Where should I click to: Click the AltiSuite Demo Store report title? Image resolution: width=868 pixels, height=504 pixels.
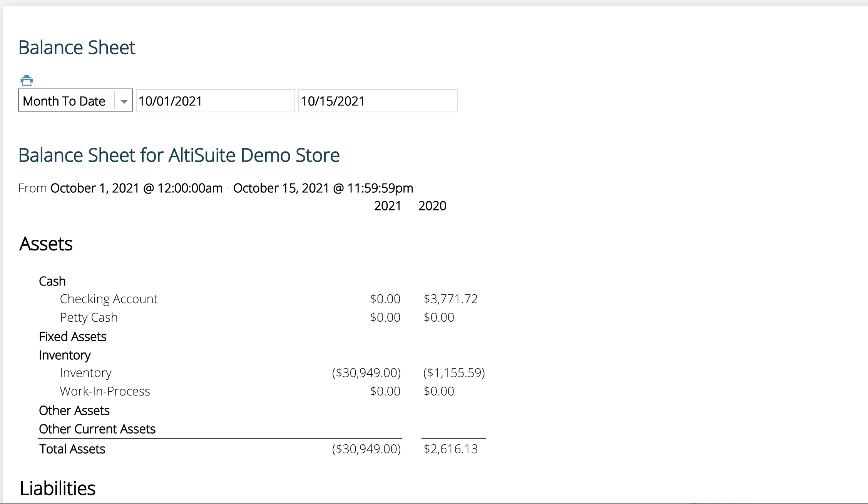tap(179, 155)
